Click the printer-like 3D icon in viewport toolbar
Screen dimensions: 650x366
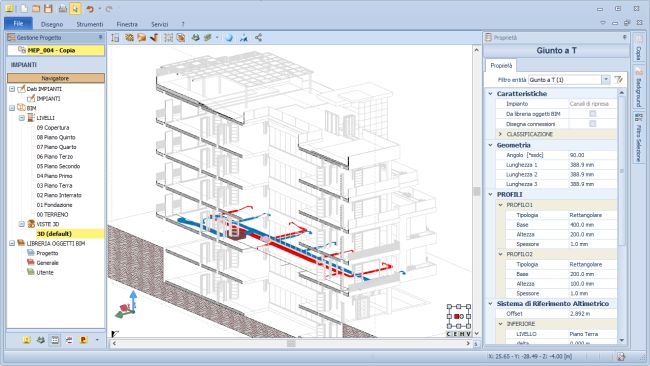coord(195,38)
